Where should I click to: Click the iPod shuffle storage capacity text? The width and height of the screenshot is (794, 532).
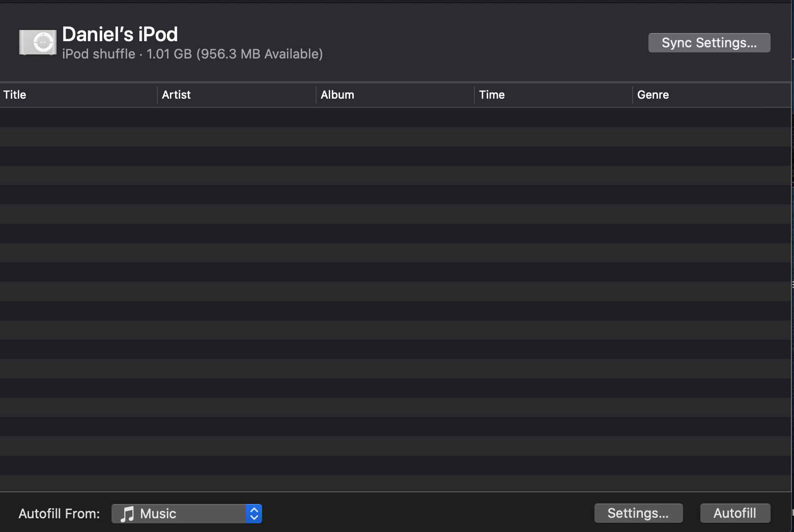pos(192,54)
